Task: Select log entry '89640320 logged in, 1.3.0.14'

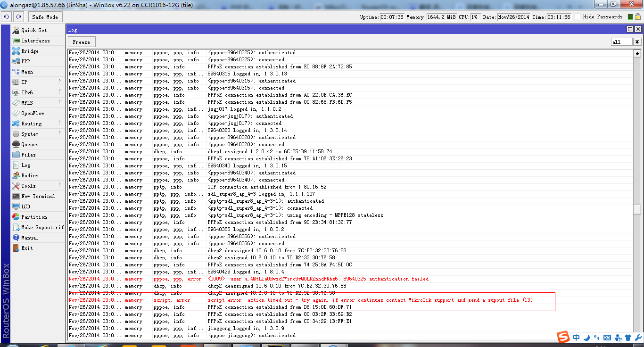Action: point(350,131)
